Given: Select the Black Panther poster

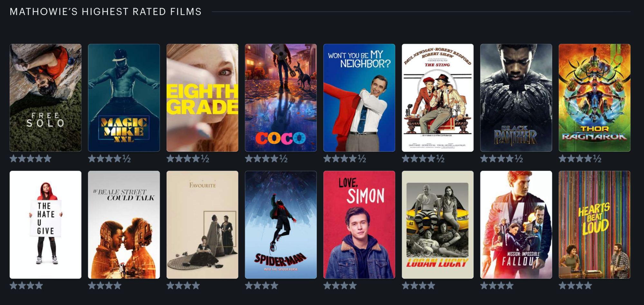Looking at the screenshot, I should point(516,98).
